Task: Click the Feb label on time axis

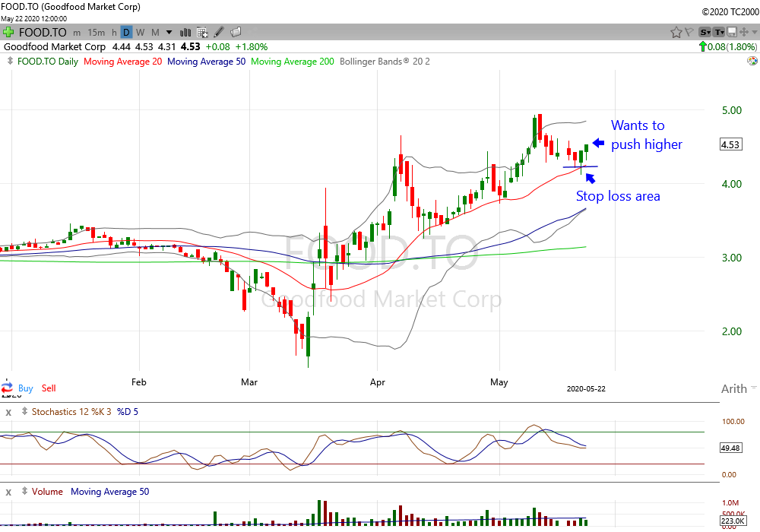Action: click(138, 382)
